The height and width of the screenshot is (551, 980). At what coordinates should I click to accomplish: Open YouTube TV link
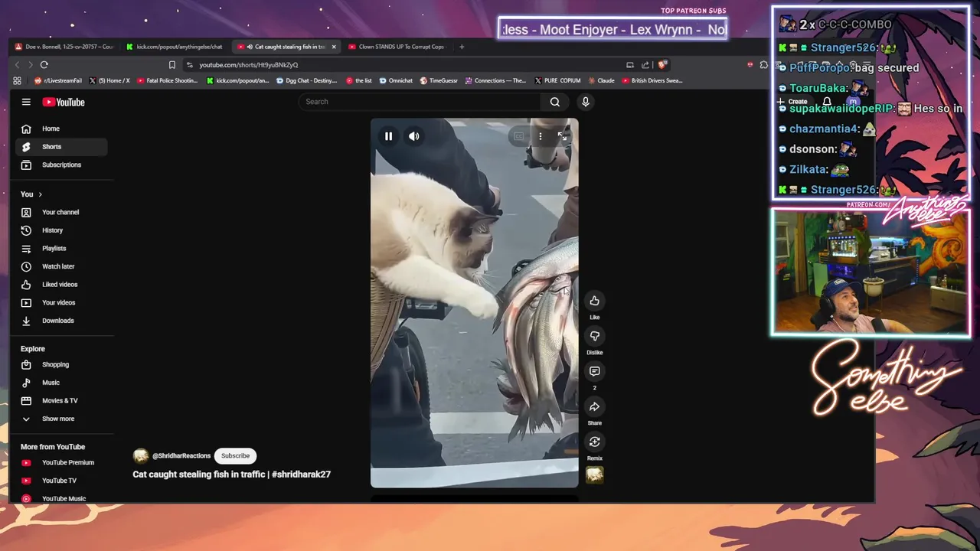click(61, 481)
